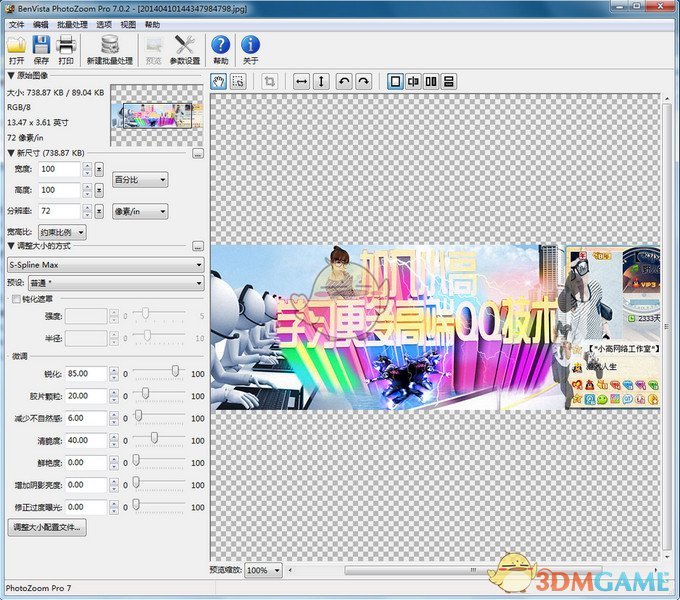Click the 增加阴影亮度 slider handle

pos(136,482)
